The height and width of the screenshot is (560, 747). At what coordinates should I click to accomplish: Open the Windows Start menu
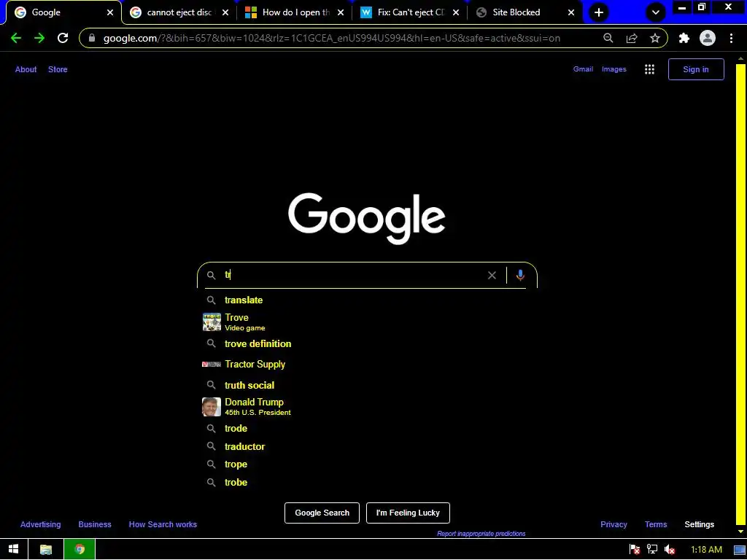coord(14,550)
